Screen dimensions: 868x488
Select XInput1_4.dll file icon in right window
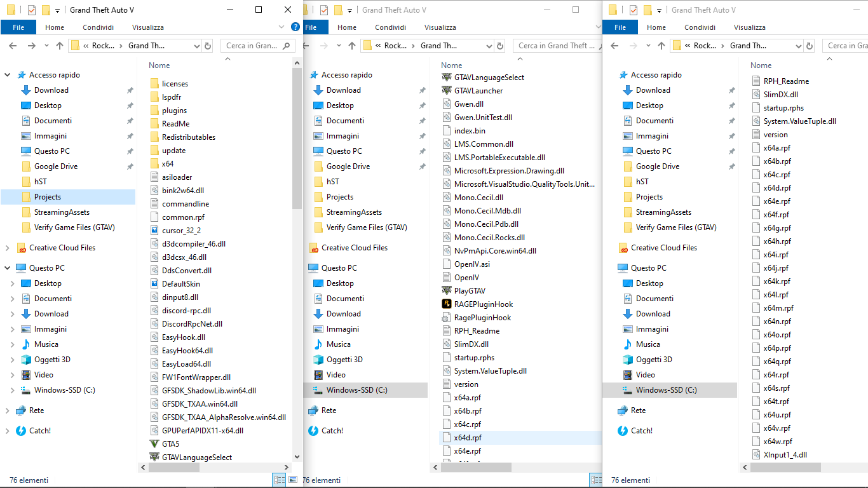[756, 454]
